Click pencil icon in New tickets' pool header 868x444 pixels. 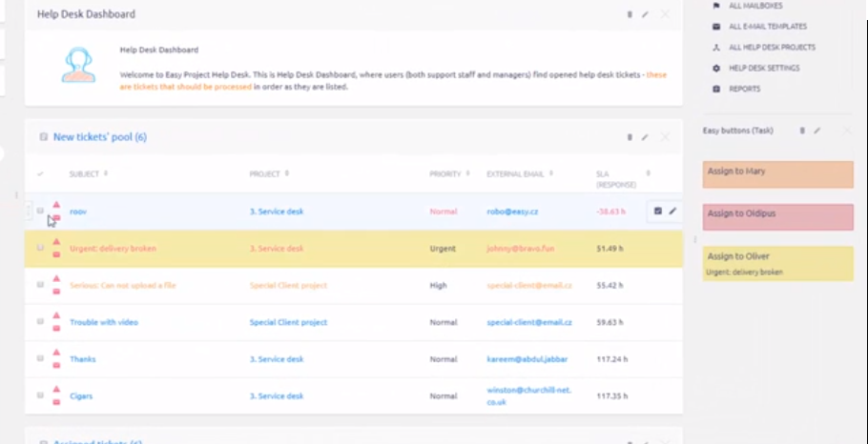tap(645, 137)
